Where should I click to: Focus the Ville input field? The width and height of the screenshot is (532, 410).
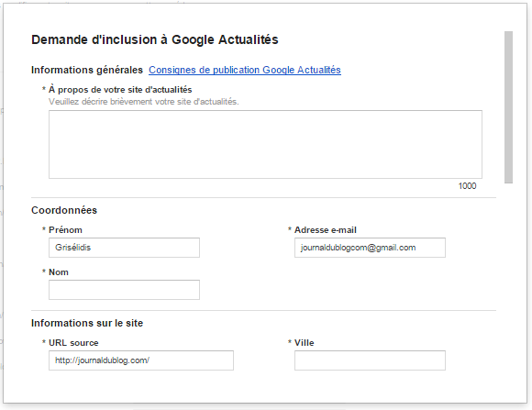point(370,360)
